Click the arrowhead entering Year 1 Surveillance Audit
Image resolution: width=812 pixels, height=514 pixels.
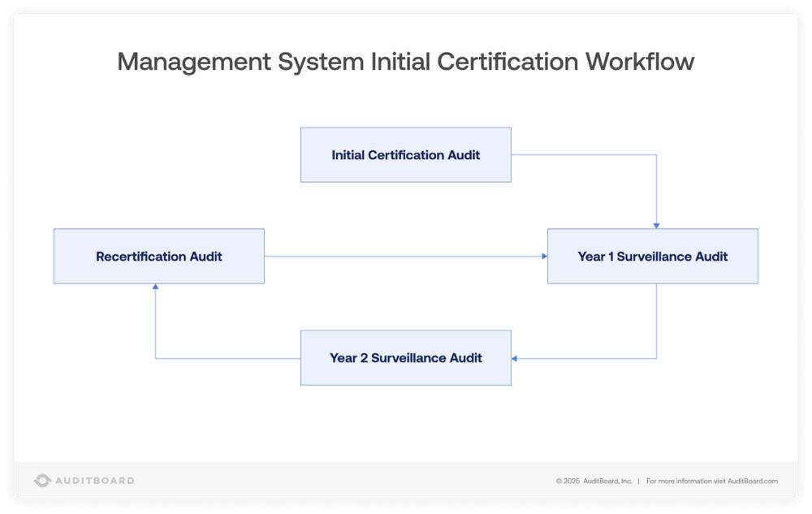click(x=656, y=226)
